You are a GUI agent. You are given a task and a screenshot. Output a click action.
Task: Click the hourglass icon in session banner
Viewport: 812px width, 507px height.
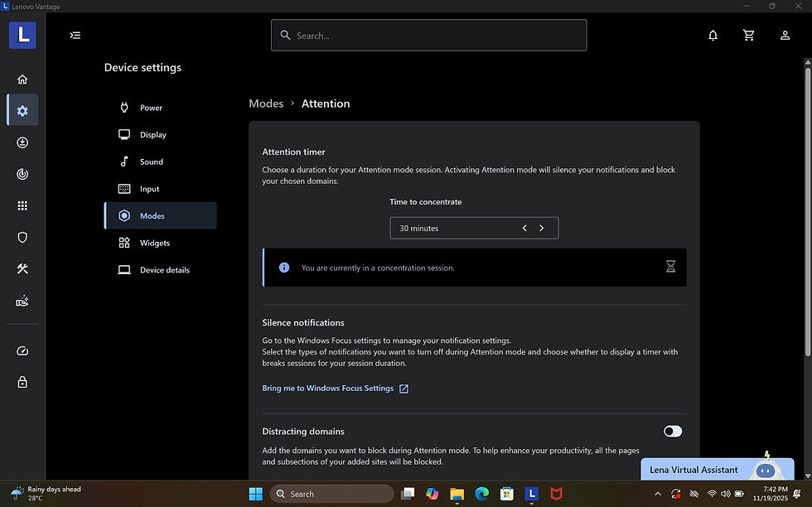pos(670,267)
